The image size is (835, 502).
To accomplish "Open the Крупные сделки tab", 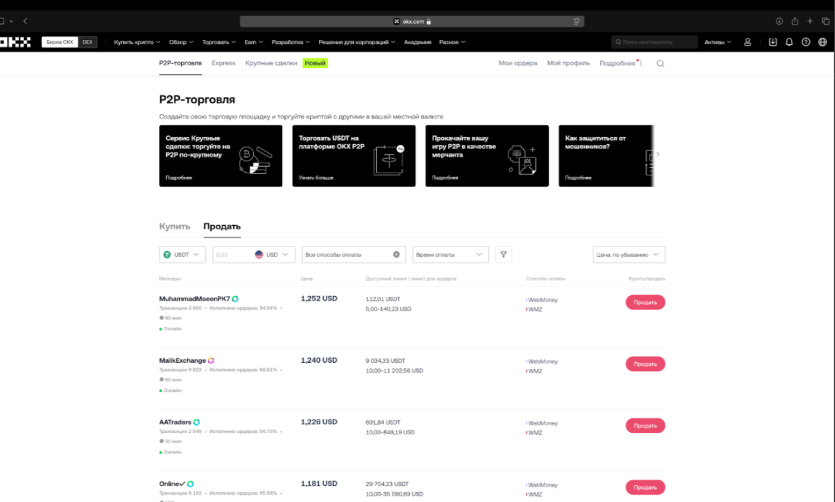I will click(271, 63).
